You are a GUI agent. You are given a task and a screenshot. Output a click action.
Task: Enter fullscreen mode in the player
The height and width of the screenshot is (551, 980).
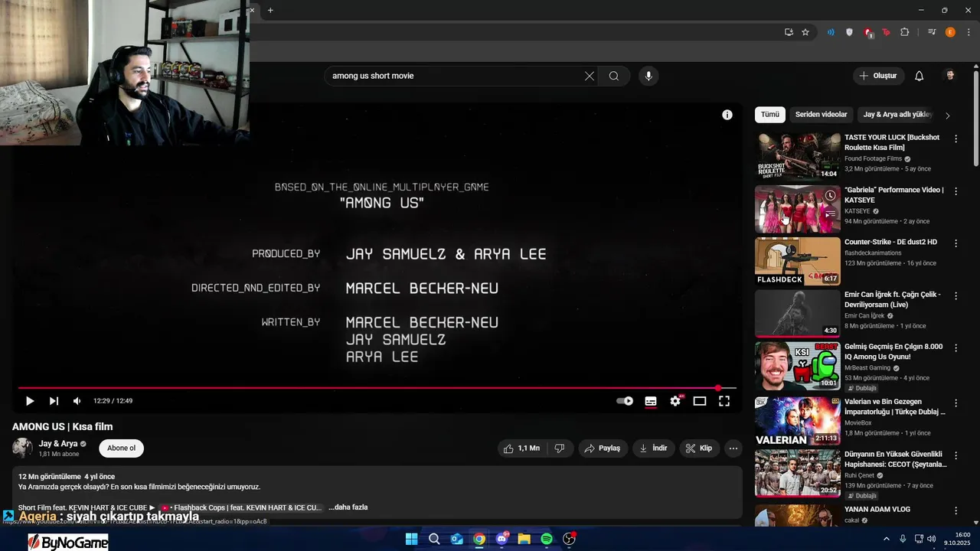tap(724, 401)
